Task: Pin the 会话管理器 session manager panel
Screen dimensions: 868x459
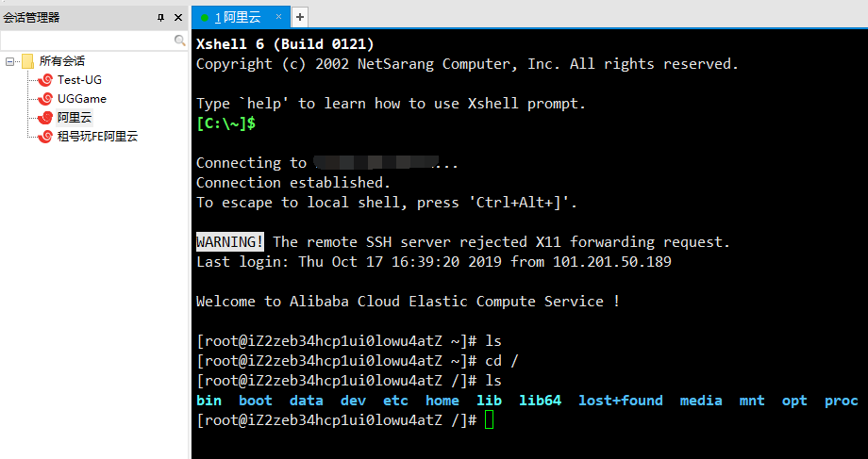Action: [160, 18]
